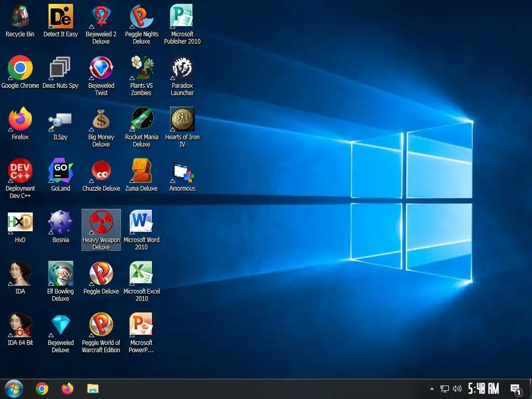532x399 pixels.
Task: Click the 5:40 AM taskbar clock
Action: tap(484, 389)
